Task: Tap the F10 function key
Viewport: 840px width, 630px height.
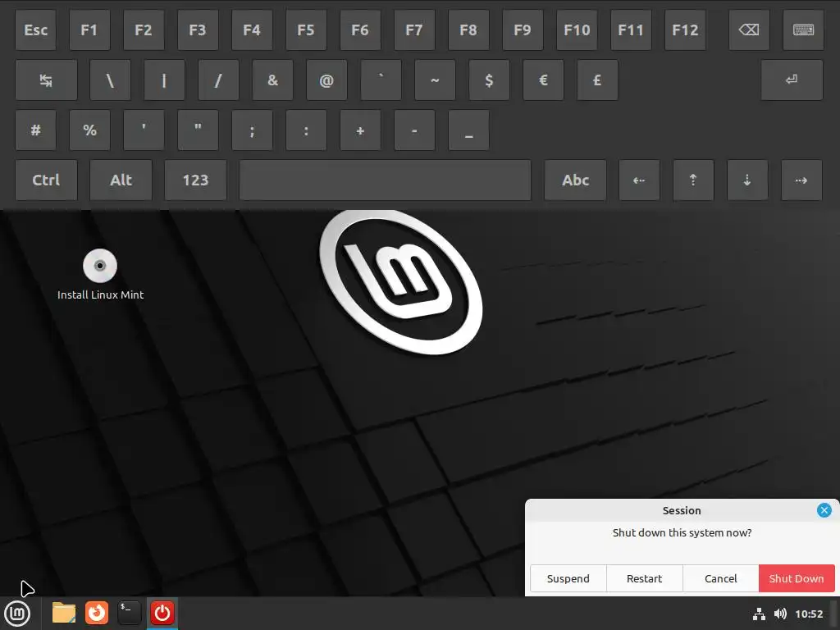Action: (x=577, y=30)
